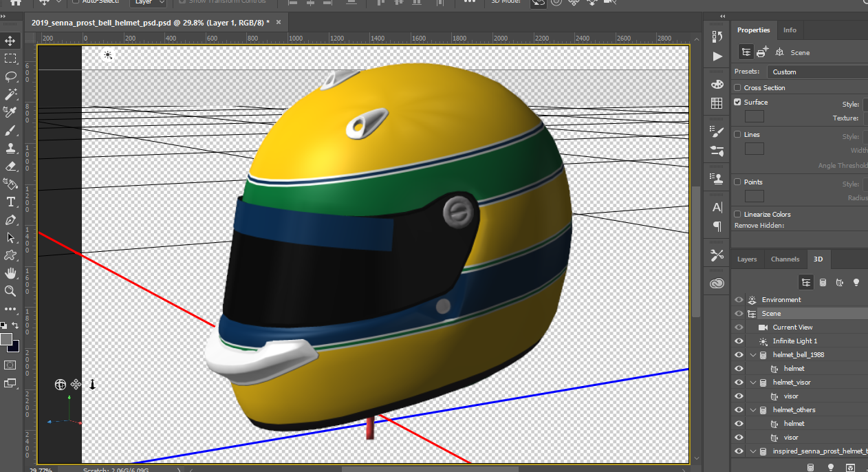Click the Surface color swatch
Image resolution: width=868 pixels, height=472 pixels.
click(755, 117)
